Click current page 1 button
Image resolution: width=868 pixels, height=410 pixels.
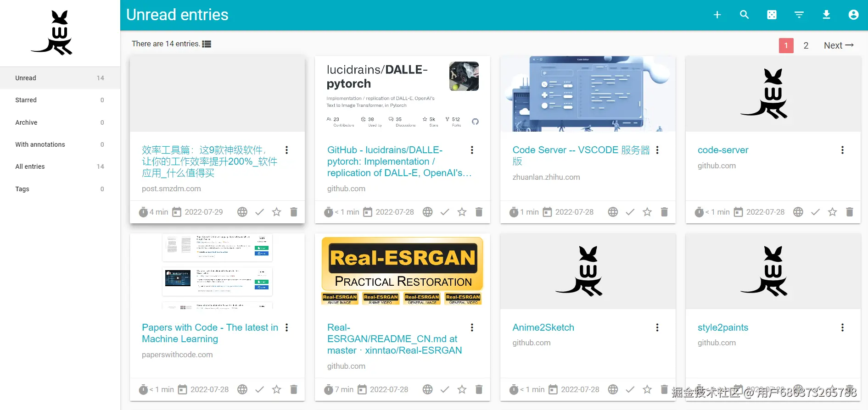[786, 45]
